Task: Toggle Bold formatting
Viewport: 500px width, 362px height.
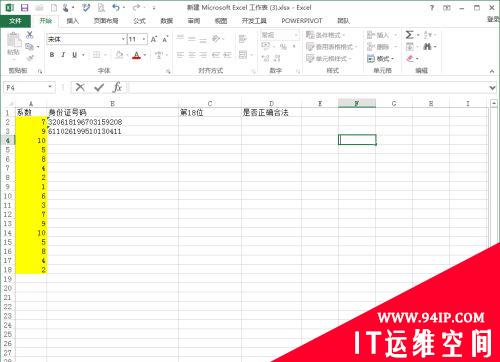Action: pos(52,55)
